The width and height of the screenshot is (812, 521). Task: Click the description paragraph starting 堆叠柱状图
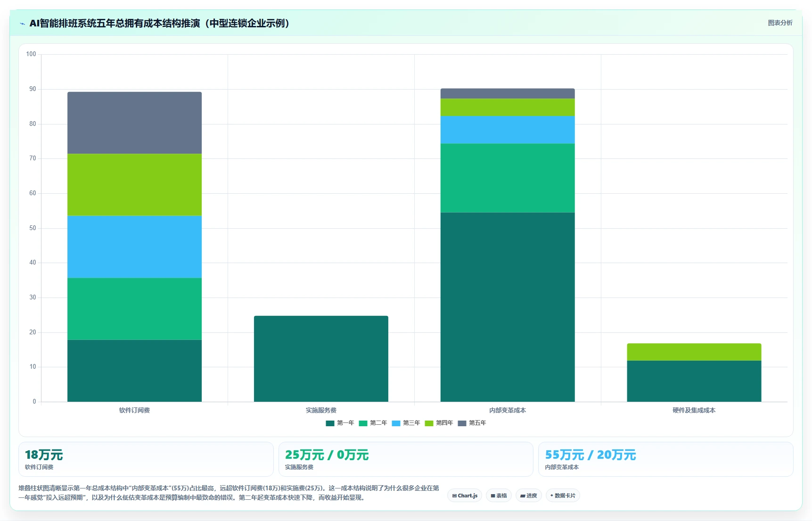(229, 493)
